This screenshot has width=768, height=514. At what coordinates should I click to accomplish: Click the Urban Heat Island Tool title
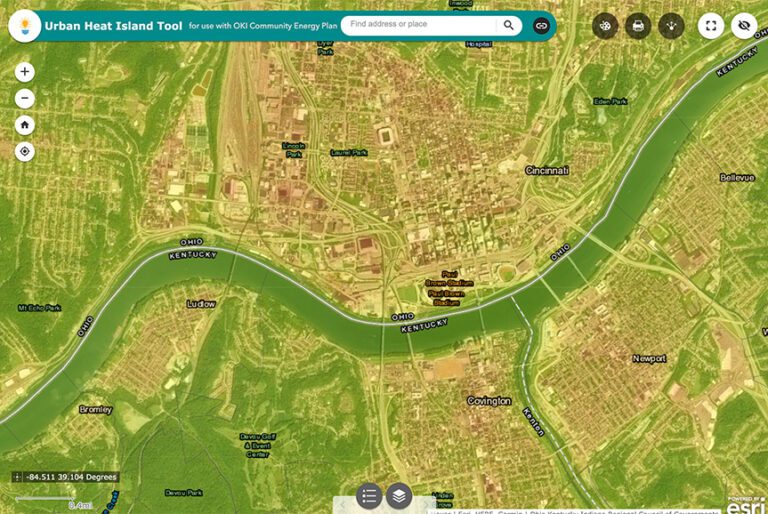click(x=113, y=27)
